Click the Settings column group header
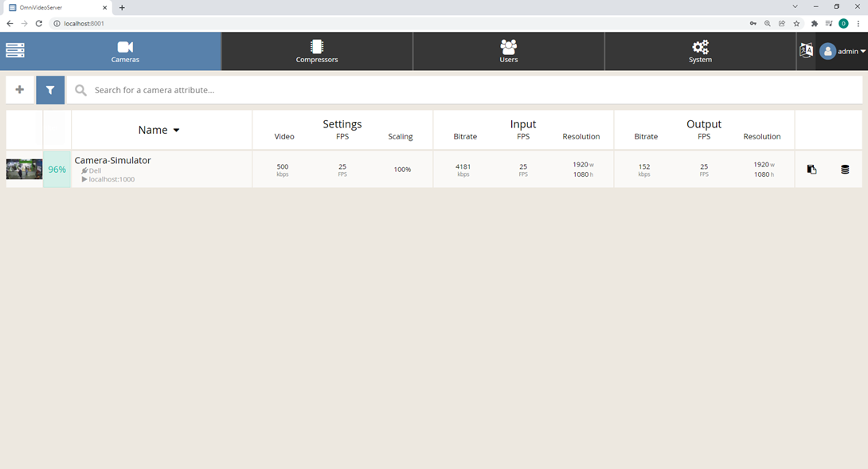The image size is (868, 469). point(342,124)
